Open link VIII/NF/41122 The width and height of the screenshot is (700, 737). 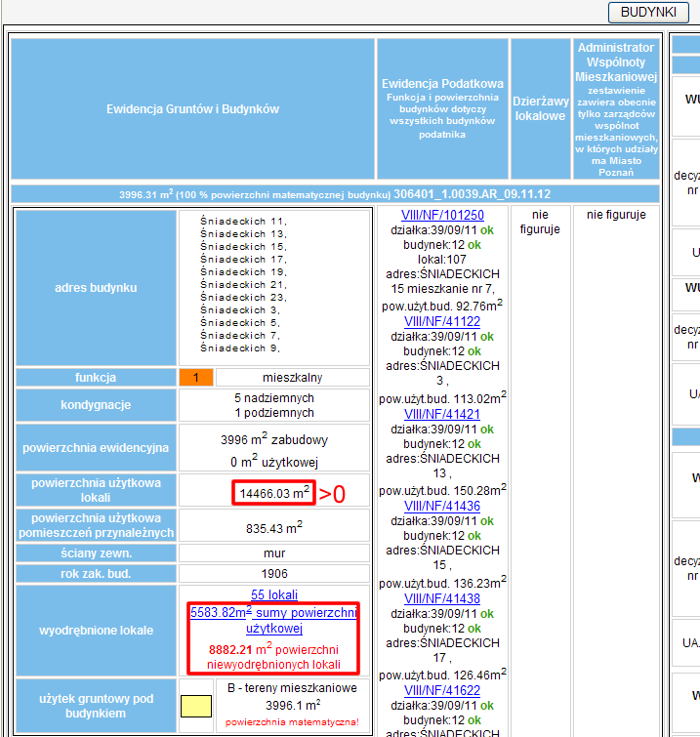pyautogui.click(x=442, y=321)
